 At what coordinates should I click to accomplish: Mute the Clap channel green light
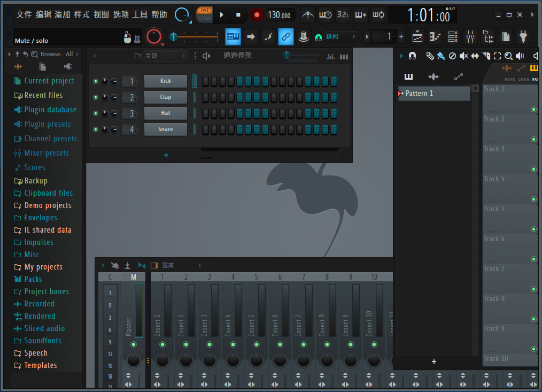[96, 97]
